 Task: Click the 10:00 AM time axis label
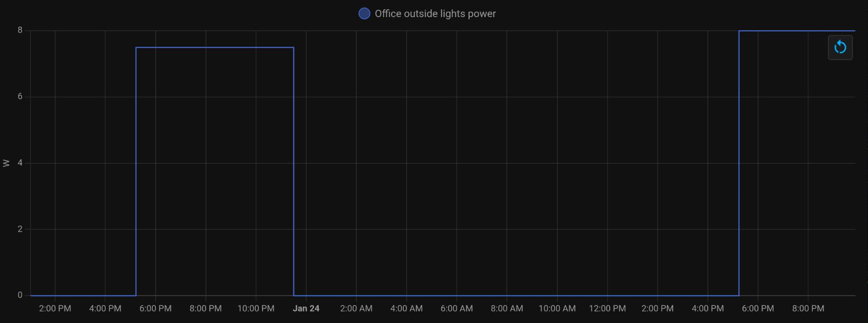557,308
